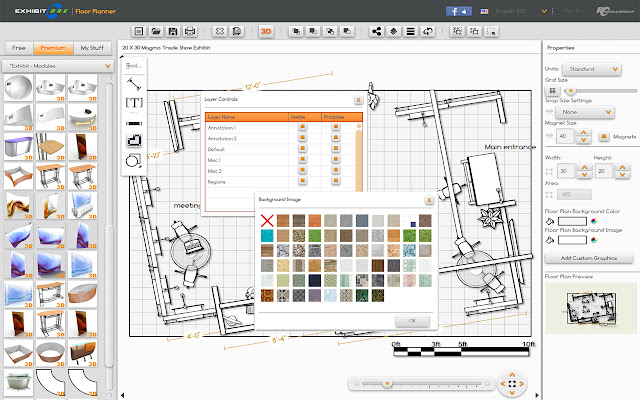Expand the Snap Size Settings dropdown
The height and width of the screenshot is (400, 640).
click(x=584, y=112)
